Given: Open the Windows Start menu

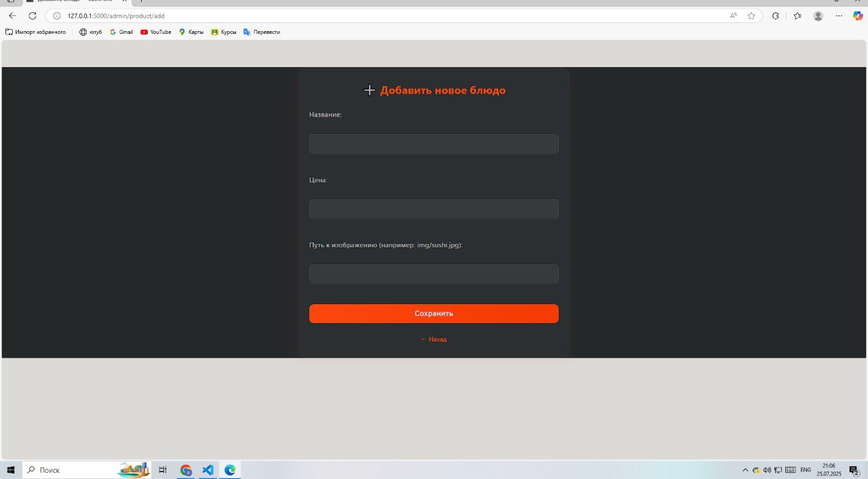Looking at the screenshot, I should 11,470.
